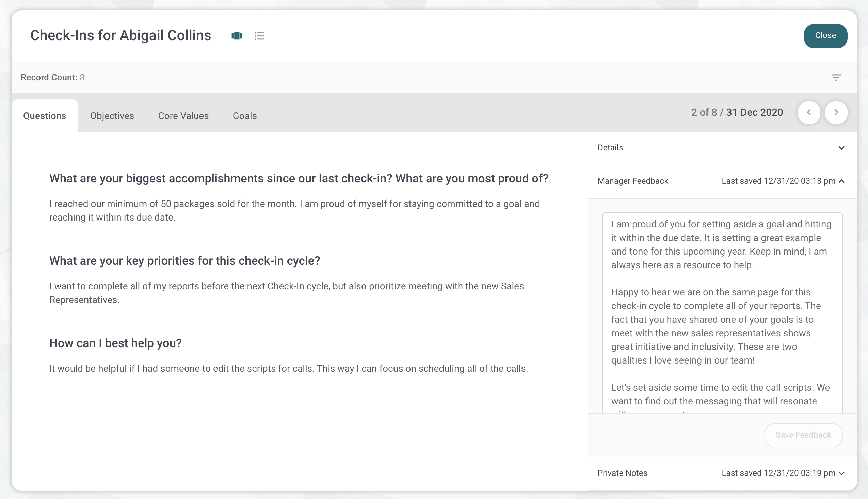Viewport: 868px width, 499px height.
Task: Switch to card view layout icon
Action: coord(237,35)
